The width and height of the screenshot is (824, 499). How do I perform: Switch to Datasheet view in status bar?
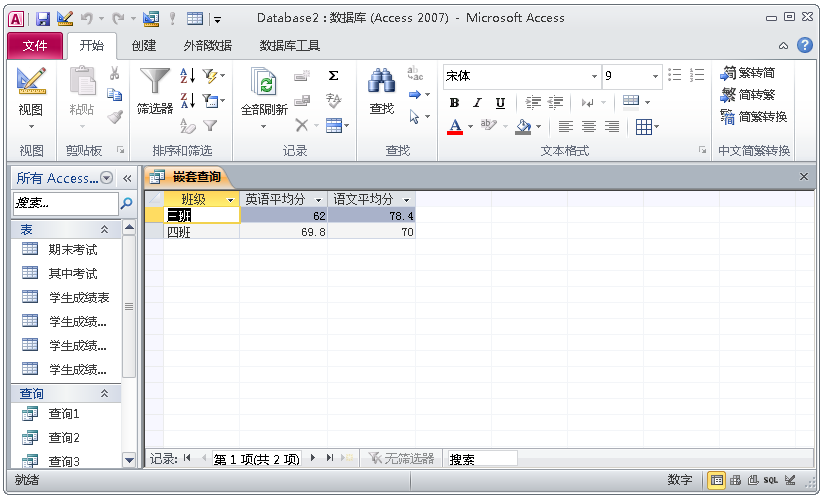pos(716,480)
